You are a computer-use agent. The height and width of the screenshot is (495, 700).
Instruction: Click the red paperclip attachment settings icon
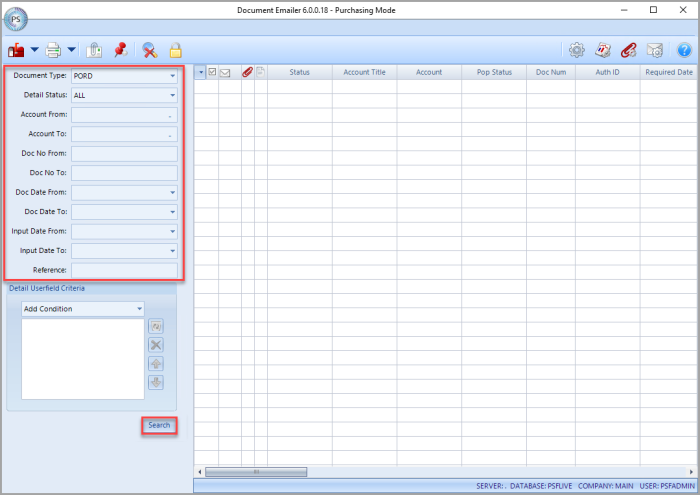click(x=629, y=50)
